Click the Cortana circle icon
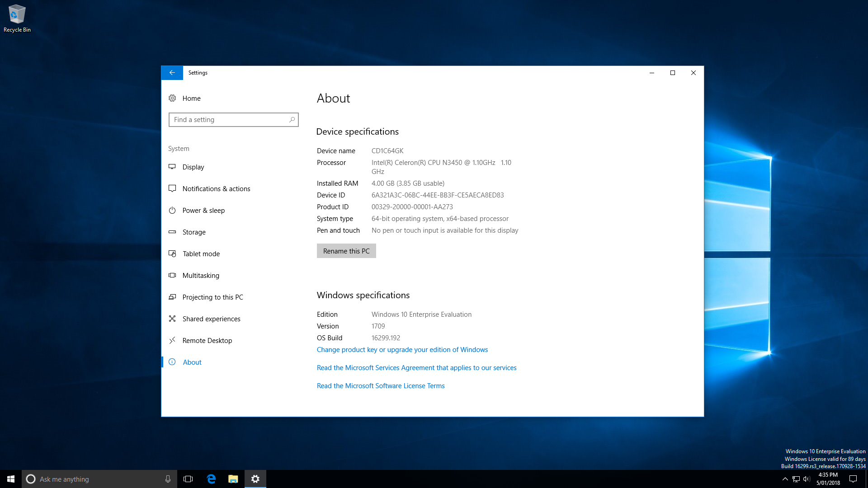868x488 pixels. (x=31, y=479)
